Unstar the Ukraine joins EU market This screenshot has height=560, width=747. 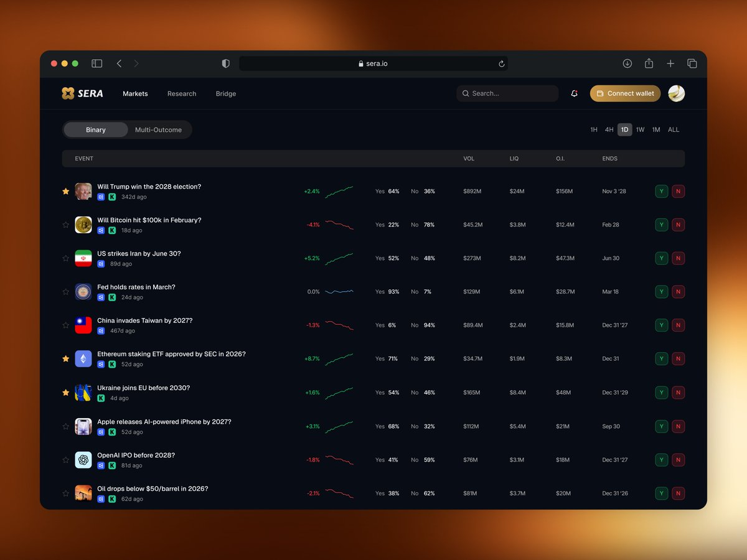[x=65, y=393]
